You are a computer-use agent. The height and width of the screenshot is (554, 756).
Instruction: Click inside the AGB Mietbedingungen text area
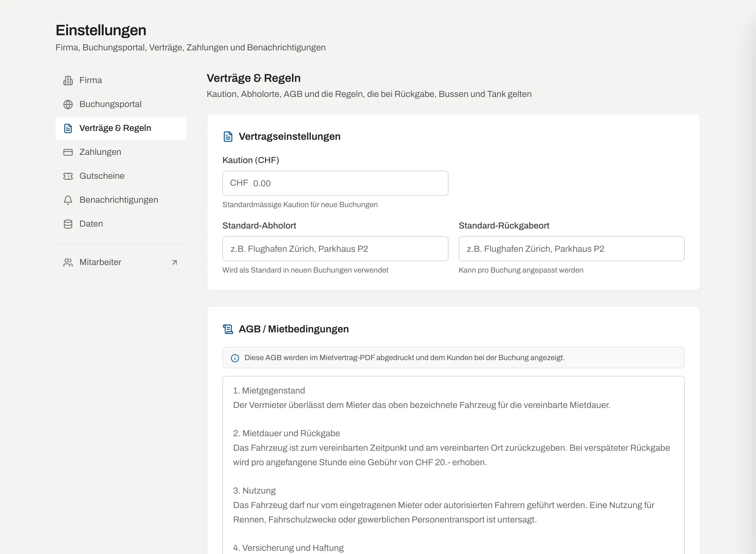pos(453,465)
